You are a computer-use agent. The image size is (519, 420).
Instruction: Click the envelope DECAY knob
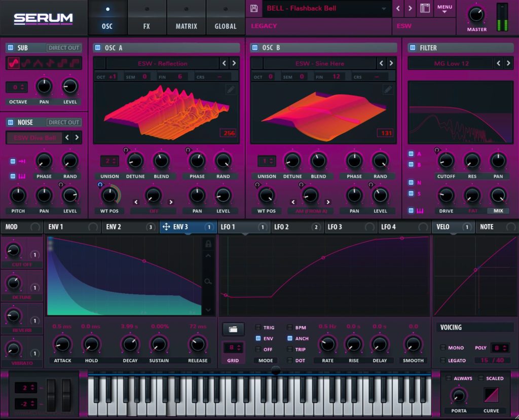130,344
